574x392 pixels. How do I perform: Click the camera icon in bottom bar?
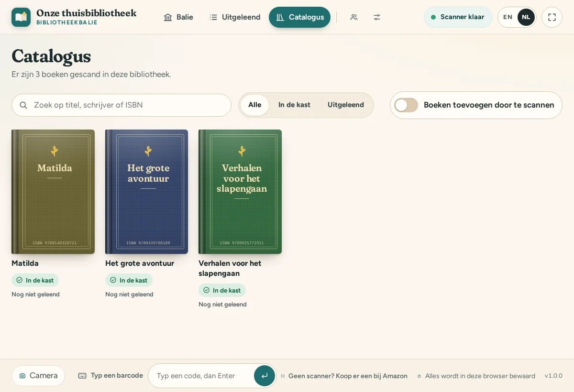22,376
